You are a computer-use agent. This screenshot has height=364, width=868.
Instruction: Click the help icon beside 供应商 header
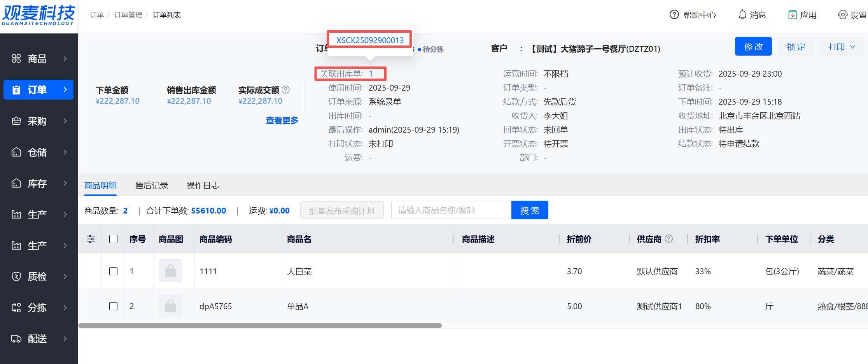(669, 239)
